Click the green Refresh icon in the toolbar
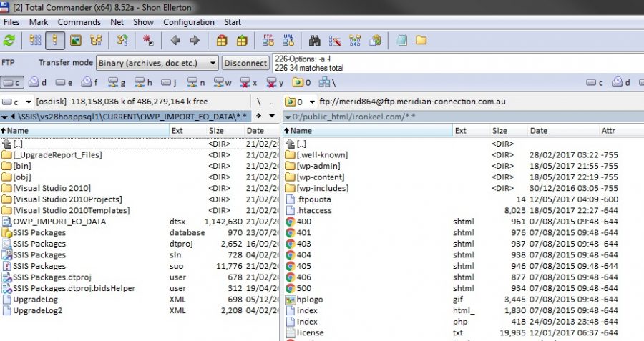This screenshot has width=644, height=341. [9, 40]
